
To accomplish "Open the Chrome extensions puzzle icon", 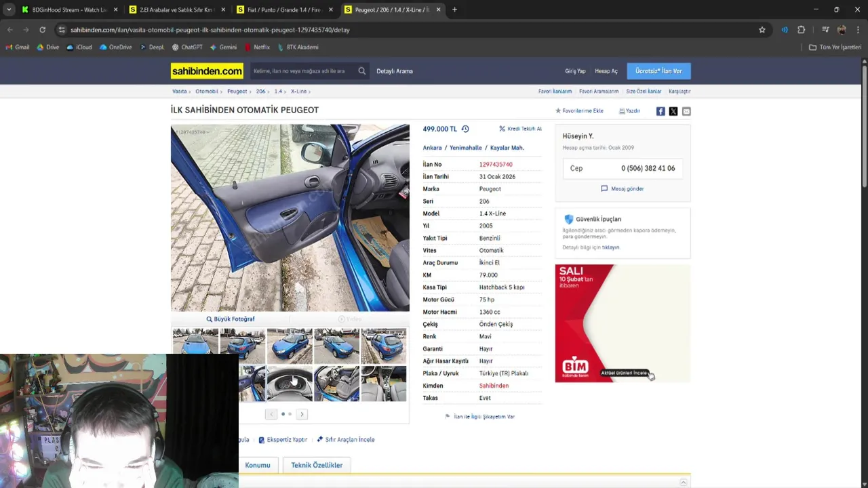I will (802, 30).
